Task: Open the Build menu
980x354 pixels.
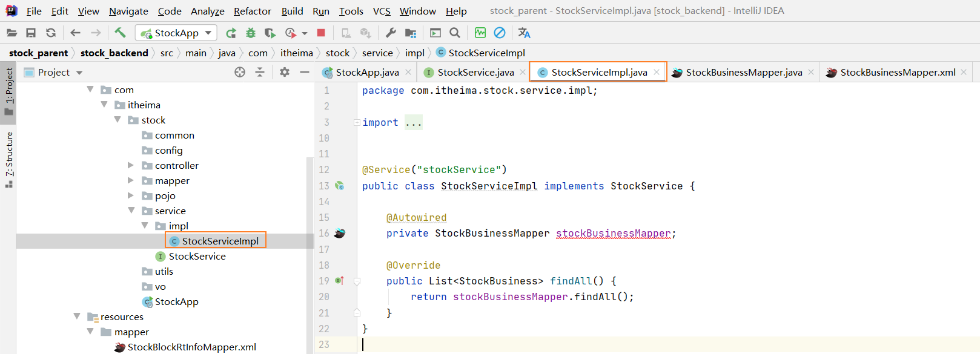Action: [x=292, y=11]
